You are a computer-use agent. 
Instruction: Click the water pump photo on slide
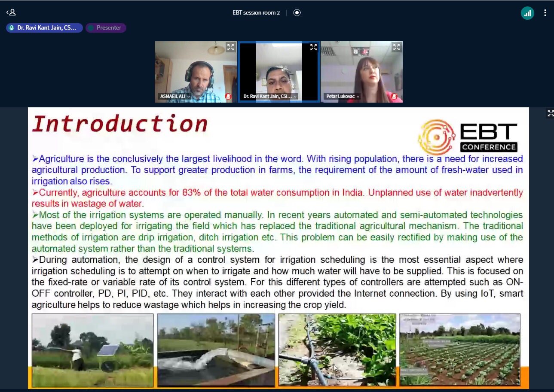216,350
